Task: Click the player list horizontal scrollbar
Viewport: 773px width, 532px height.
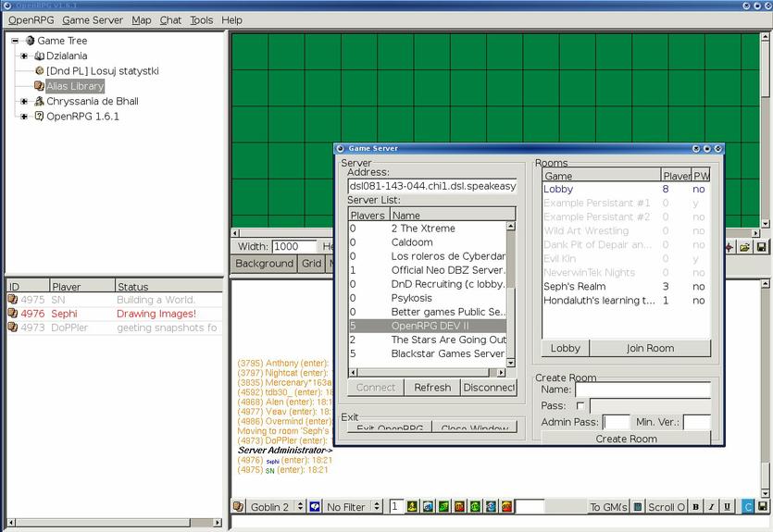Action: 114,522
